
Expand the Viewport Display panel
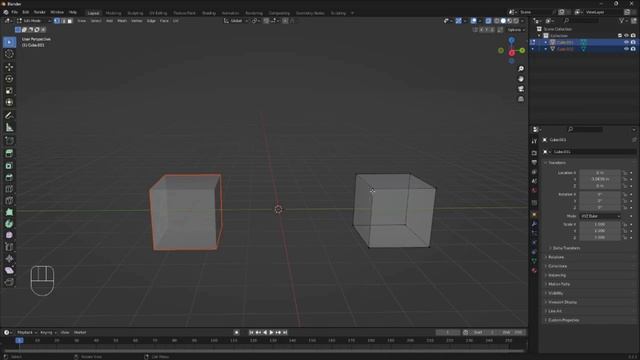coord(562,302)
